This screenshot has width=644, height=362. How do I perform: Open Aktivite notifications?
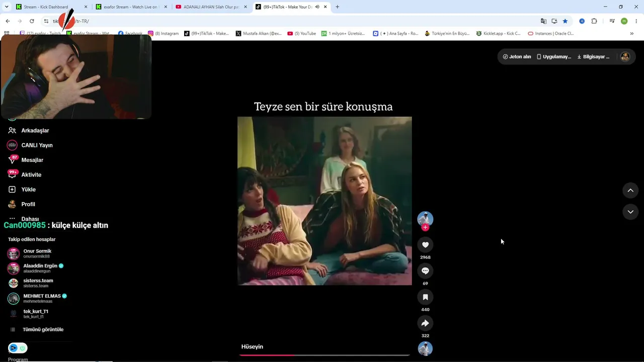point(24,174)
